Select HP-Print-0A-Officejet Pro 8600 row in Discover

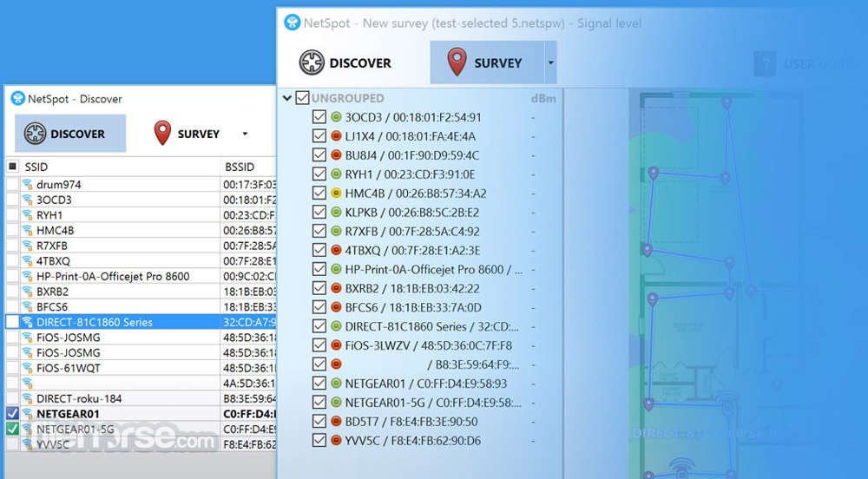tap(141, 276)
